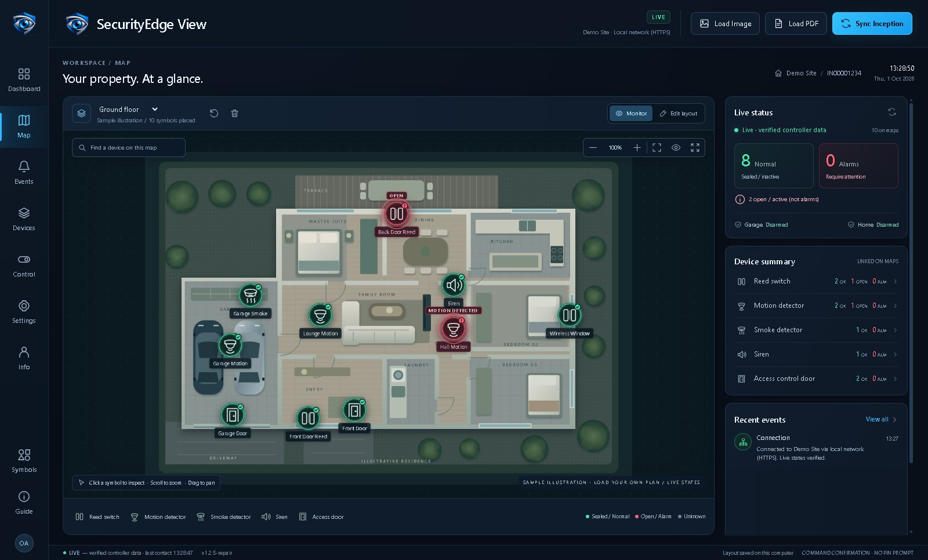This screenshot has width=928, height=560.
Task: Switch to Monitor mode
Action: click(631, 114)
